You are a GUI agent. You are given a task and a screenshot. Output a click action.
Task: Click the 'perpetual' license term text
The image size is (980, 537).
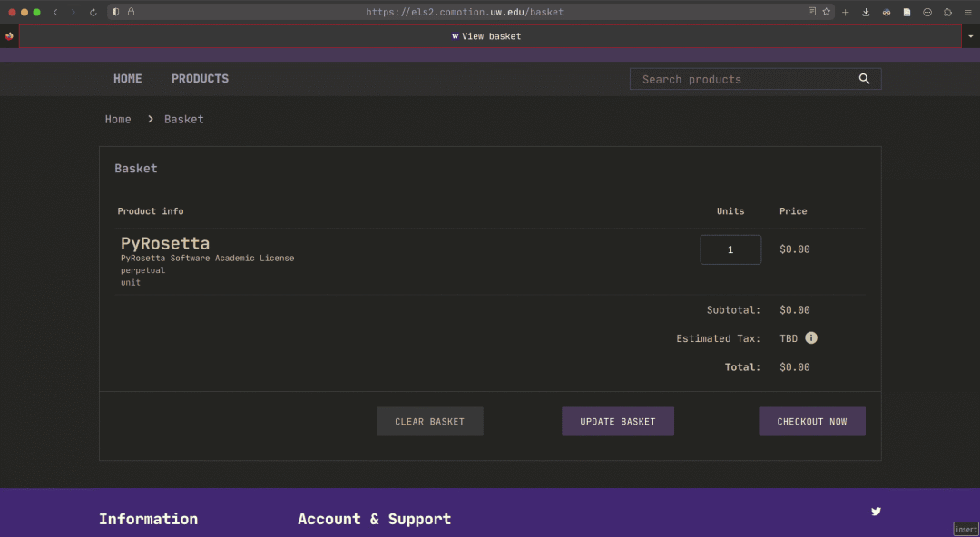coord(143,270)
